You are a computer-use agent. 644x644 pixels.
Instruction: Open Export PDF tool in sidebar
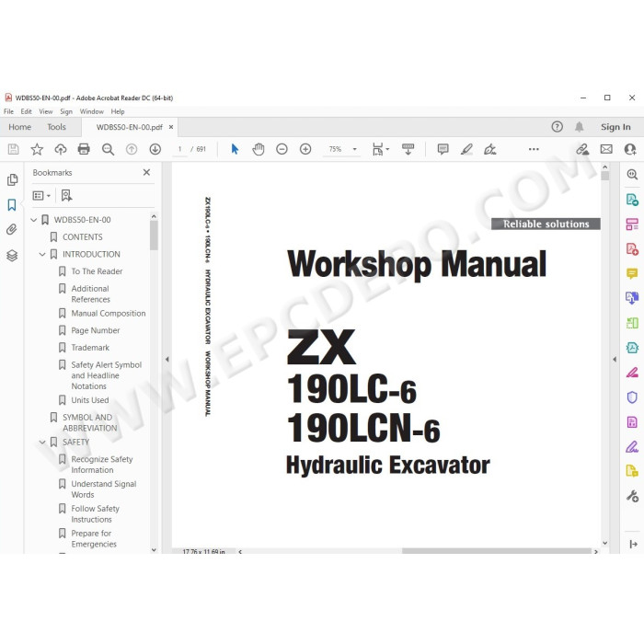[x=632, y=200]
